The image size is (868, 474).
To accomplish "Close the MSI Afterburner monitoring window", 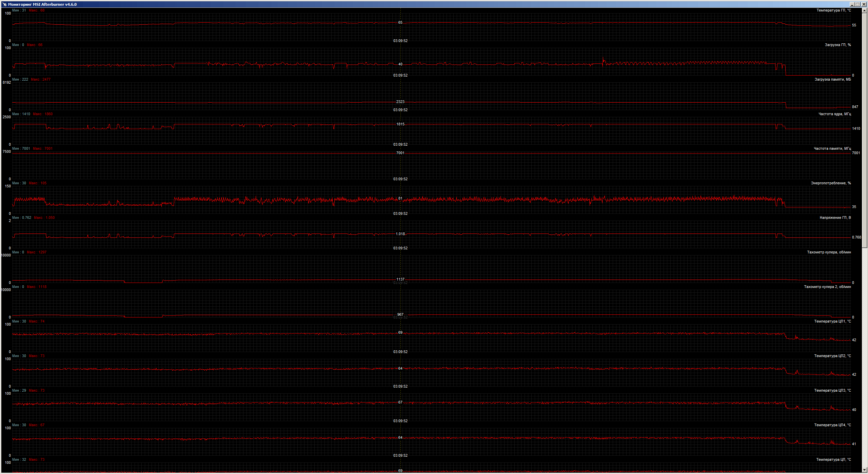I will 864,4.
